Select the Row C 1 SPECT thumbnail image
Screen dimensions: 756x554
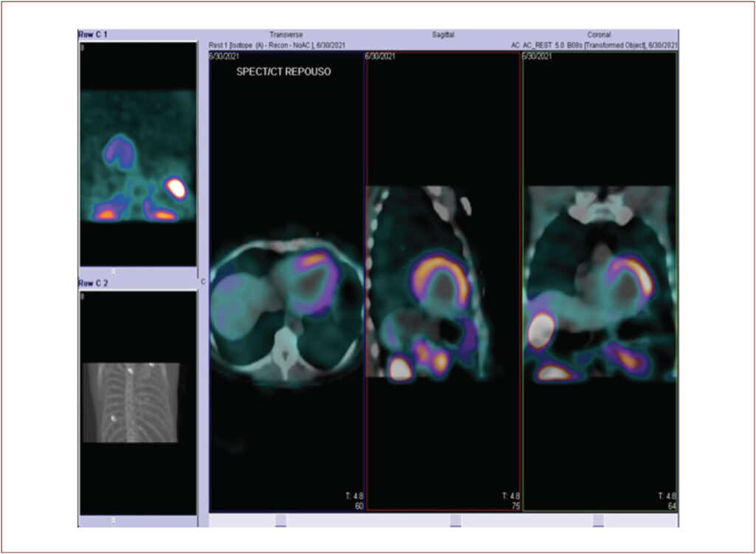point(138,154)
